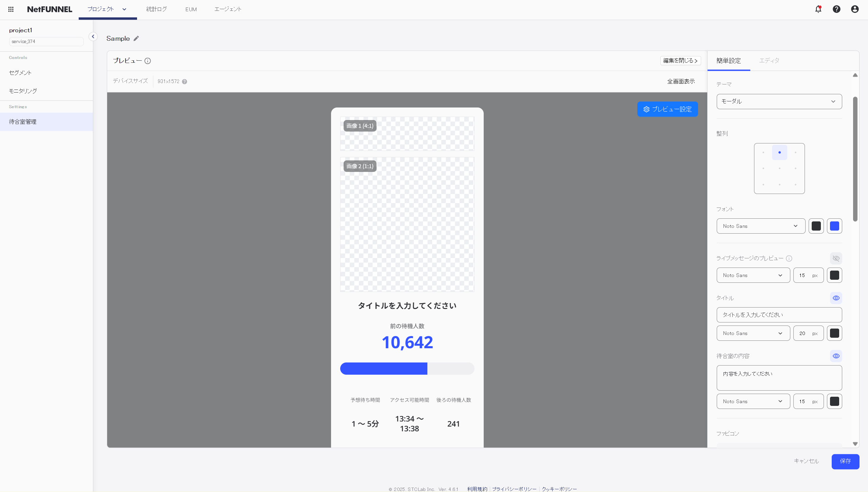
Task: Click the タイトル text input field
Action: coord(779,315)
